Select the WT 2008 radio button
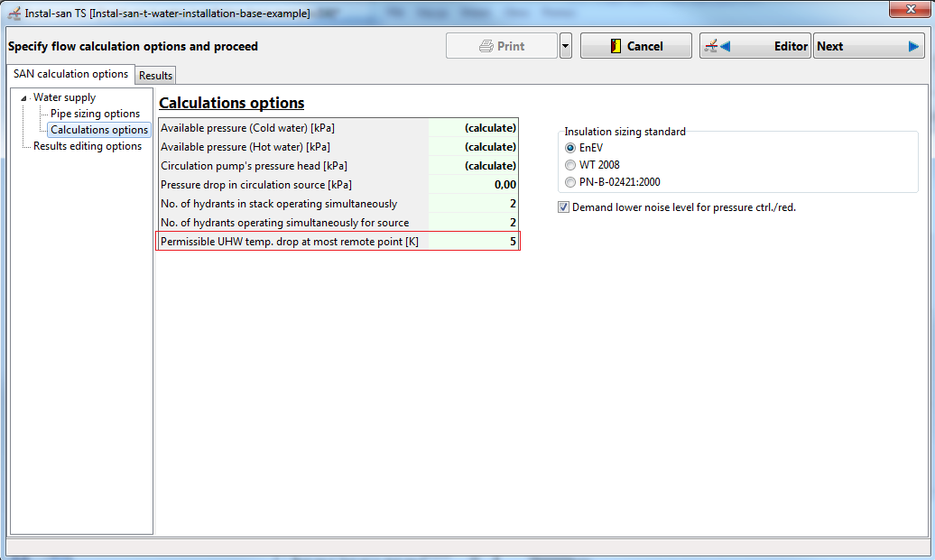This screenshot has height=560, width=935. [x=570, y=165]
